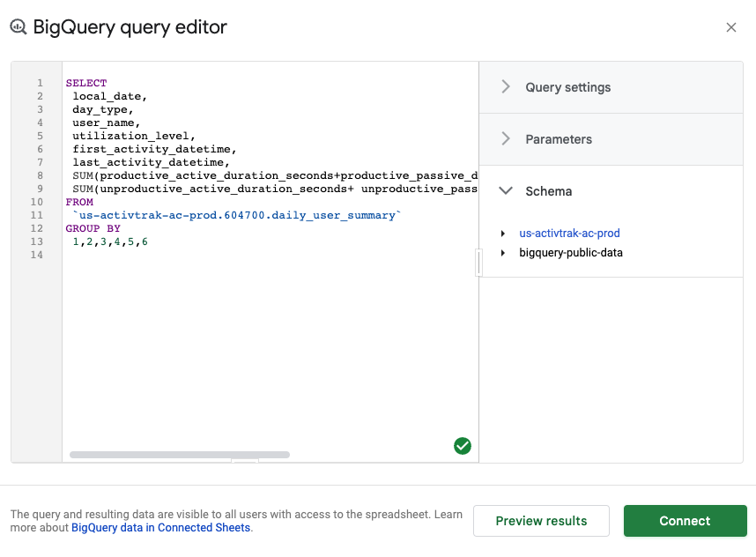This screenshot has width=756, height=557.
Task: Click the Preview results button
Action: pyautogui.click(x=541, y=521)
